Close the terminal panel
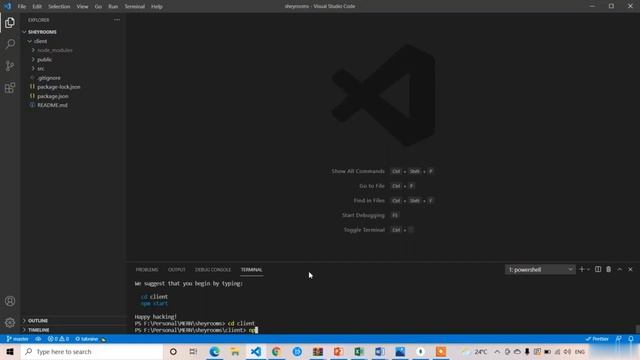 630,269
